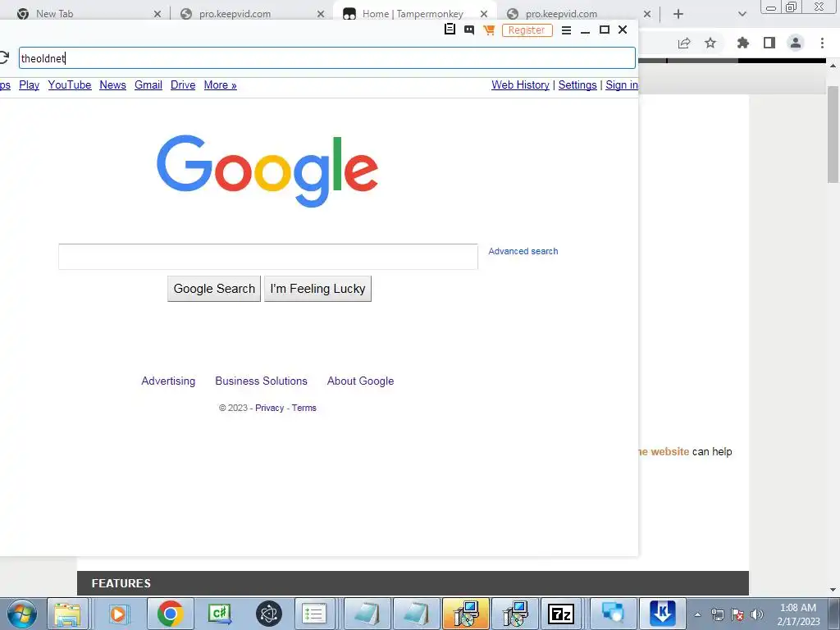Open the Electron atom taskbar icon
This screenshot has height=630, width=840.
(x=269, y=614)
